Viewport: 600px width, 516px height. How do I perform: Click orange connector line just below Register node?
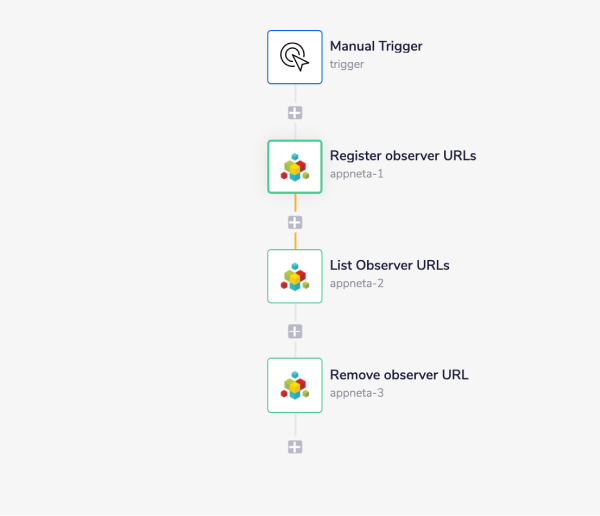pos(295,203)
